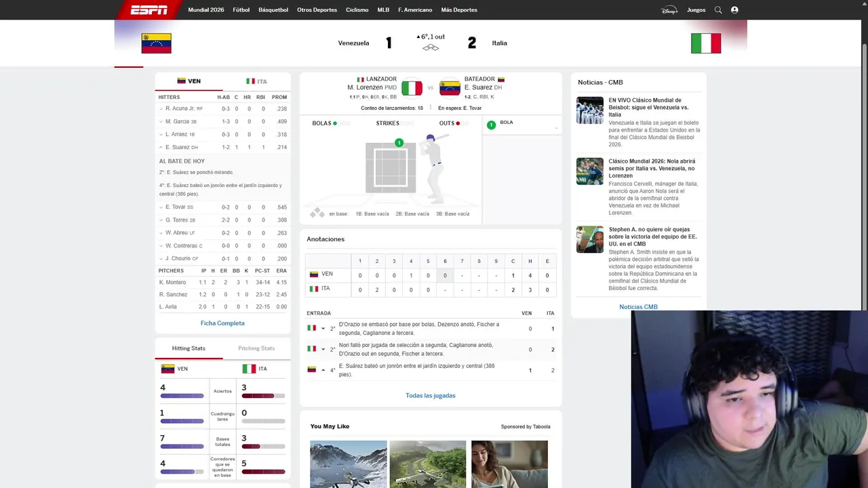
Task: Expand E. Tovar batting details
Action: pos(161,207)
